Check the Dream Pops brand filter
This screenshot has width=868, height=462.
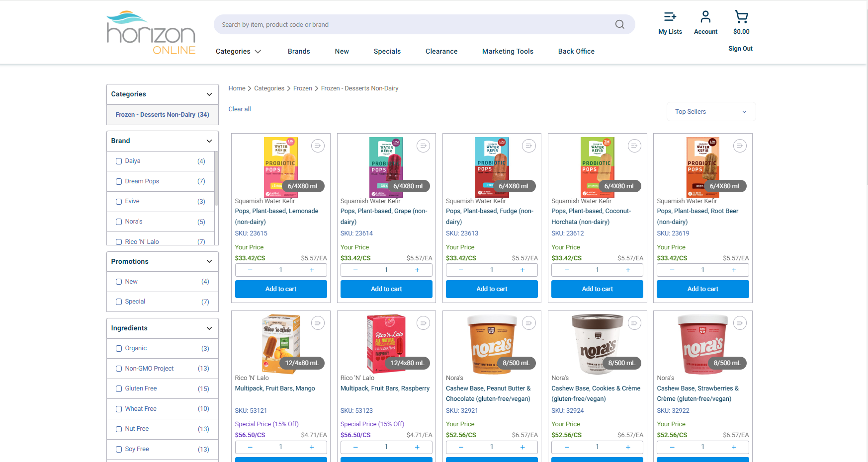[x=119, y=181]
